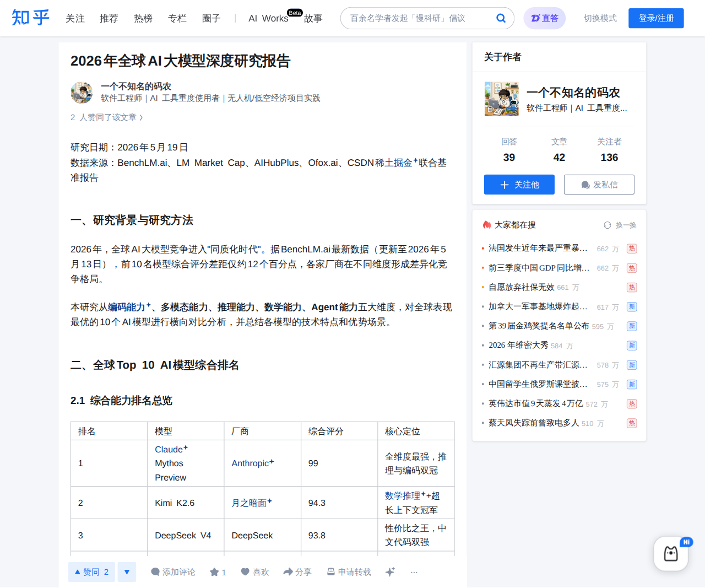Click 申请转载 repost request button
Image resolution: width=705 pixels, height=588 pixels.
pos(349,572)
